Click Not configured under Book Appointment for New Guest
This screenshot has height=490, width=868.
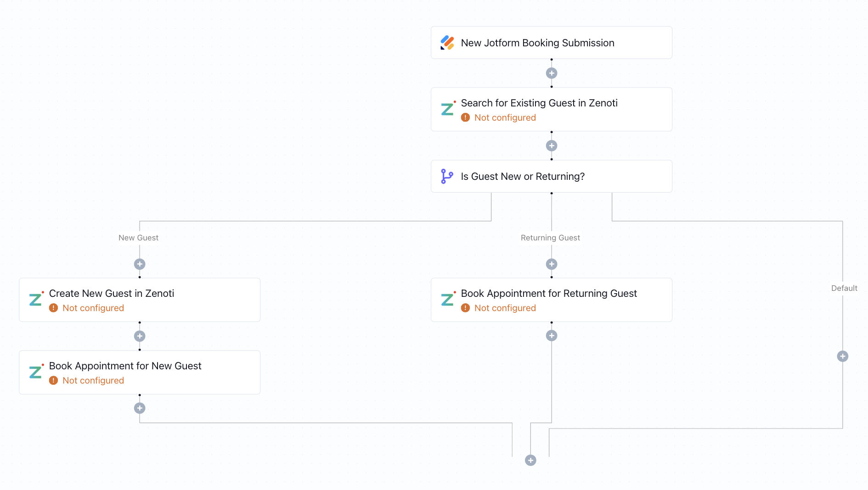(93, 380)
